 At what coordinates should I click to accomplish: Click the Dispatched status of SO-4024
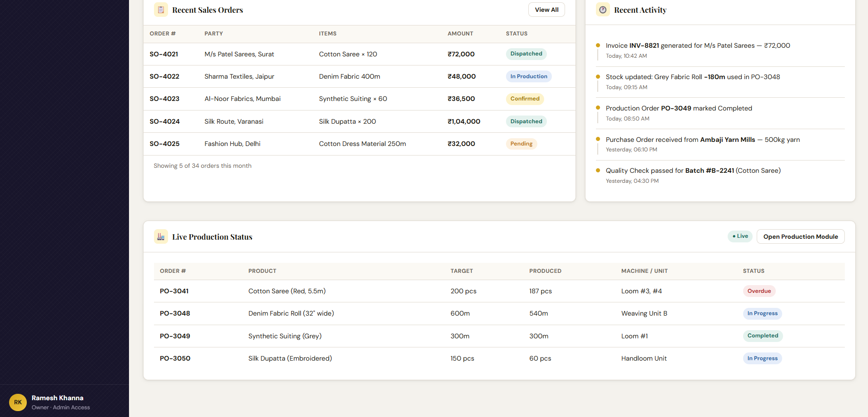tap(526, 121)
